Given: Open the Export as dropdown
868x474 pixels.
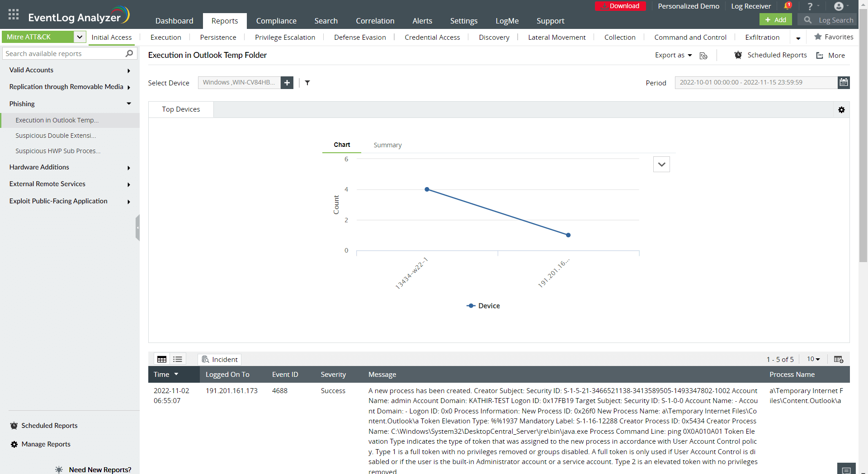Looking at the screenshot, I should (674, 55).
